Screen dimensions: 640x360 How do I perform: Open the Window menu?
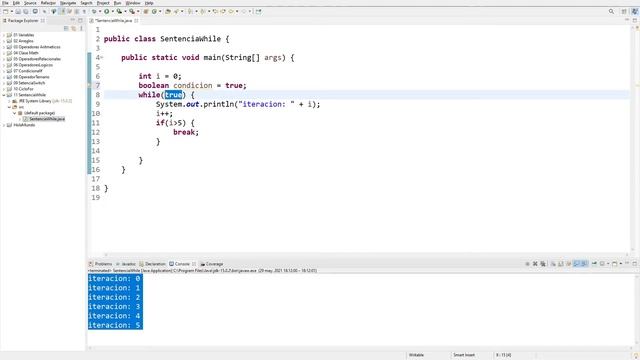(x=133, y=3)
